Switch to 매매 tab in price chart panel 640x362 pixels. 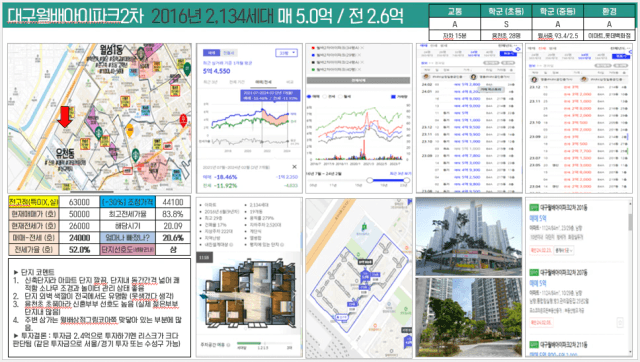pyautogui.click(x=211, y=53)
